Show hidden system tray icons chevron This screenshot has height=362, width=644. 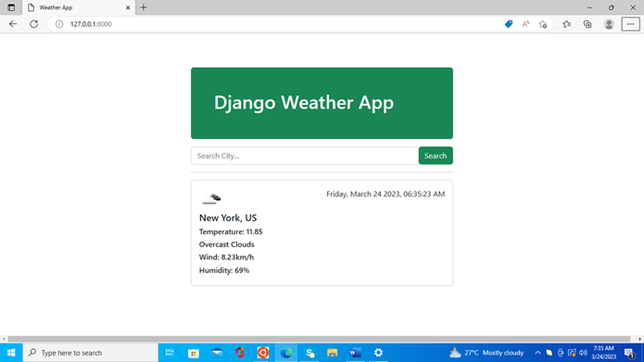tap(537, 353)
